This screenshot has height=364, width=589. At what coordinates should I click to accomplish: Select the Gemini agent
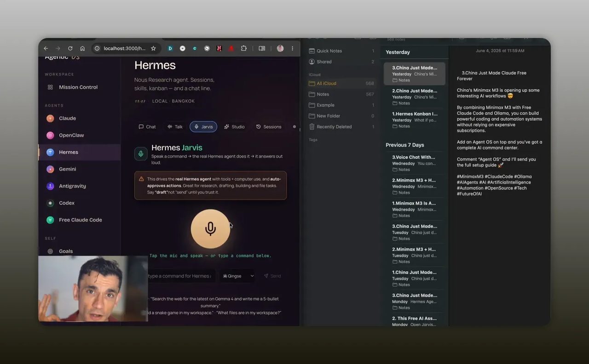point(79,169)
